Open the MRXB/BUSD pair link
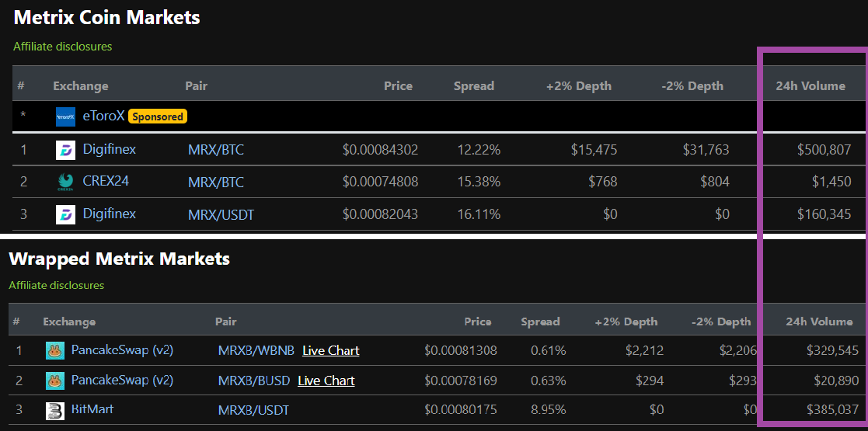This screenshot has height=431, width=868. (254, 381)
